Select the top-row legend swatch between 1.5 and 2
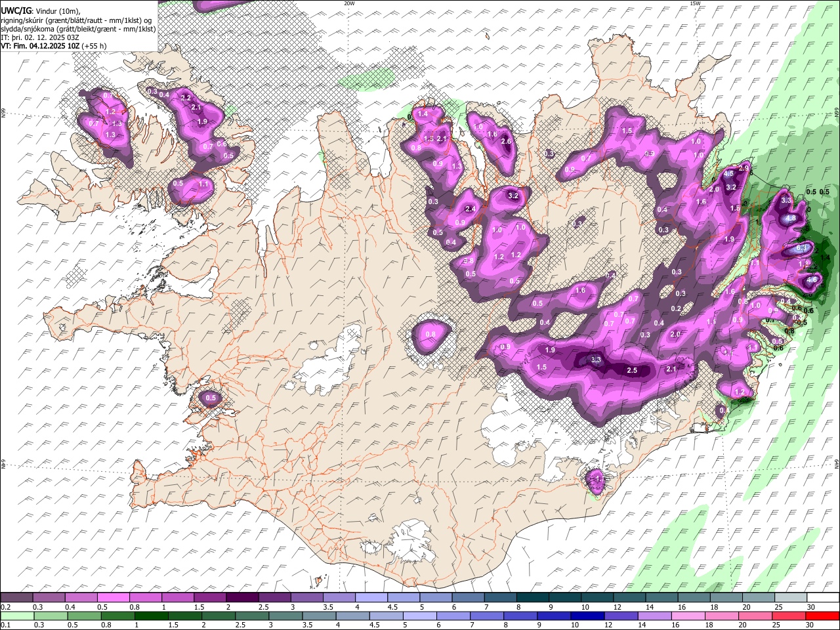The width and height of the screenshot is (840, 630). click(210, 597)
